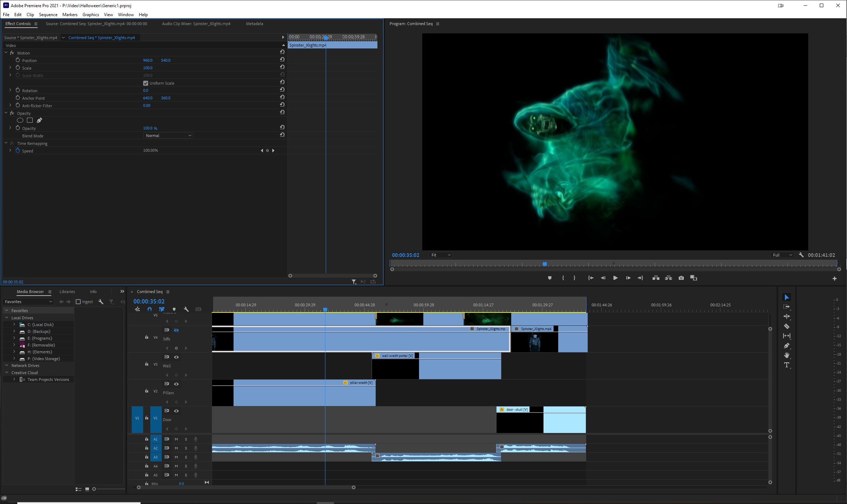Click the Program monitor playhead marker

point(544,264)
